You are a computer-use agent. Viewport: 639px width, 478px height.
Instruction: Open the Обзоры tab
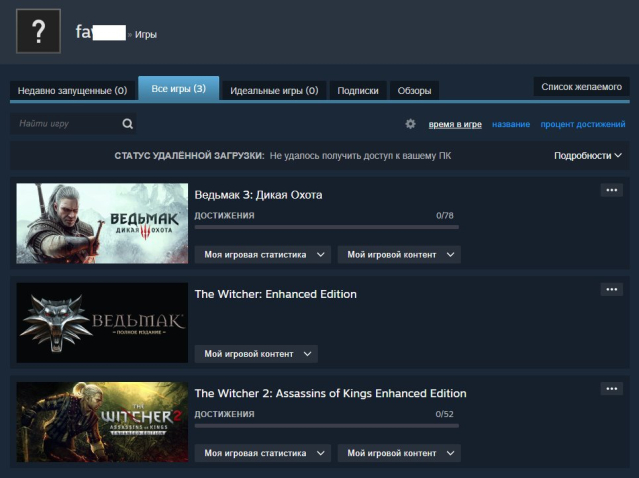[414, 90]
